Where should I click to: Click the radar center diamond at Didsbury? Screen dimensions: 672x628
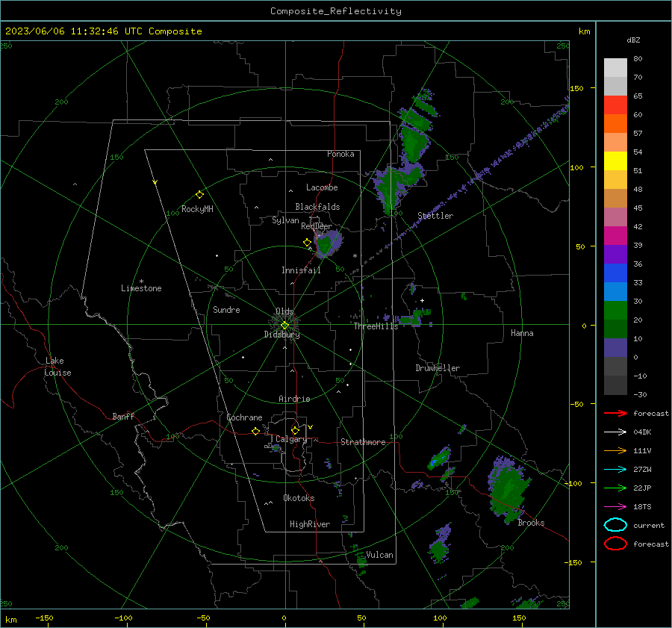(x=285, y=325)
